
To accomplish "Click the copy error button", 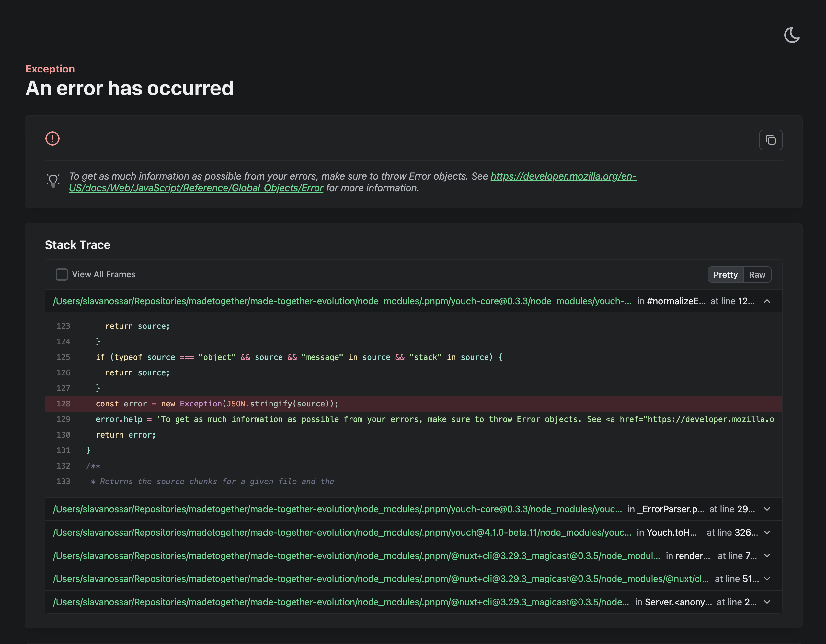I will (x=770, y=140).
